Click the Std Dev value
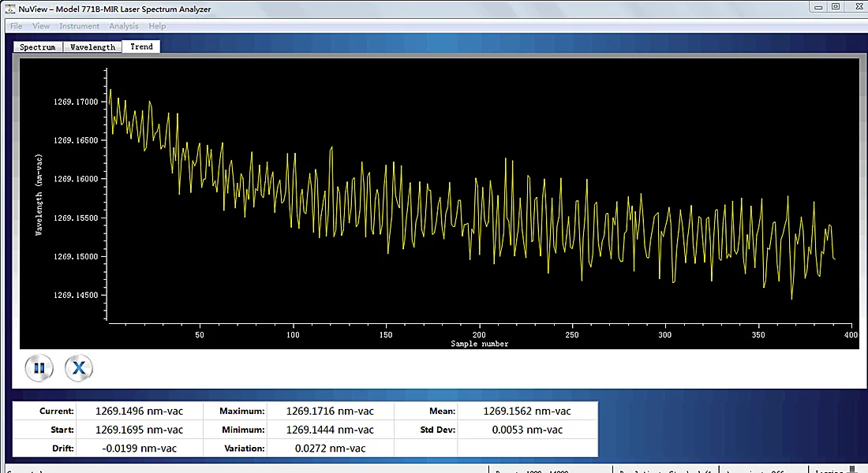Screen dimensions: 868x473 [527, 430]
